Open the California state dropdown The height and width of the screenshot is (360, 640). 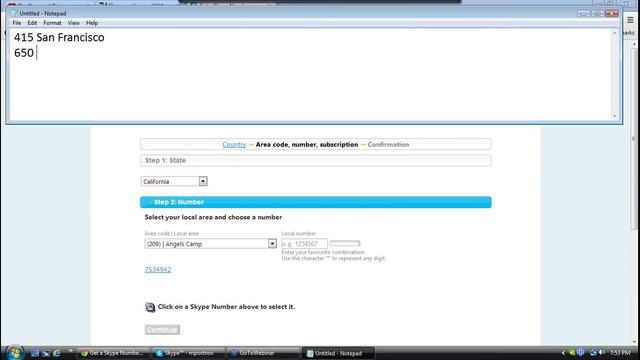(174, 181)
